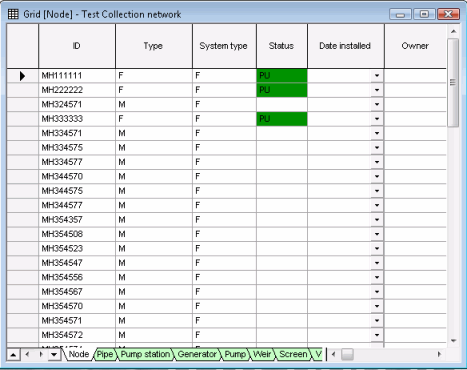
Task: Open Date installed dropdown for MH354523
Action: [377, 248]
